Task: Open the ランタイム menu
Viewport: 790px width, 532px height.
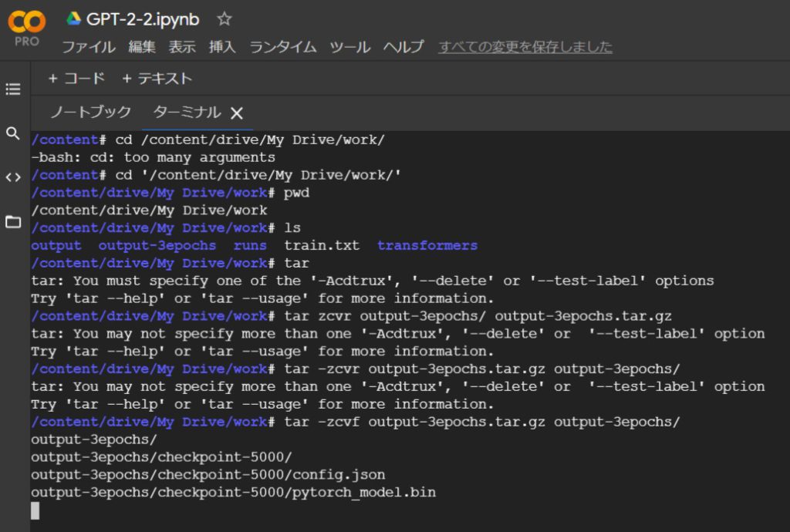Action: pyautogui.click(x=282, y=47)
